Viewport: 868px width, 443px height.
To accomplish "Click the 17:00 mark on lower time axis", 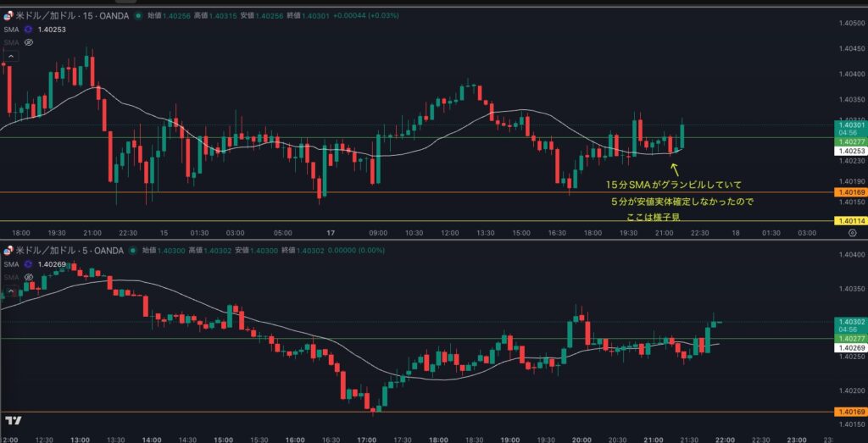I will (366, 440).
